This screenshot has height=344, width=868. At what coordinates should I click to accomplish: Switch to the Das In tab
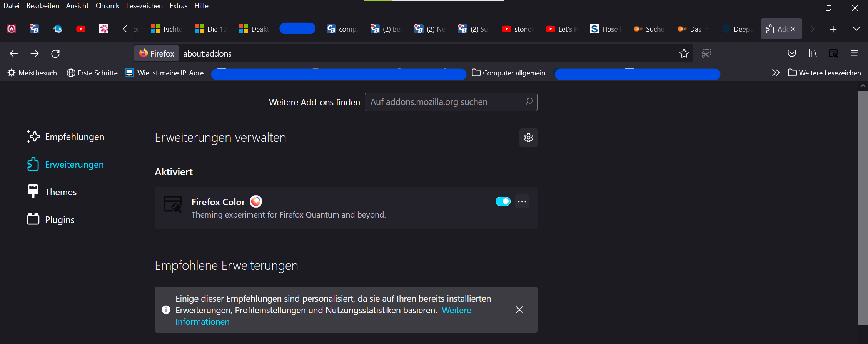point(693,29)
